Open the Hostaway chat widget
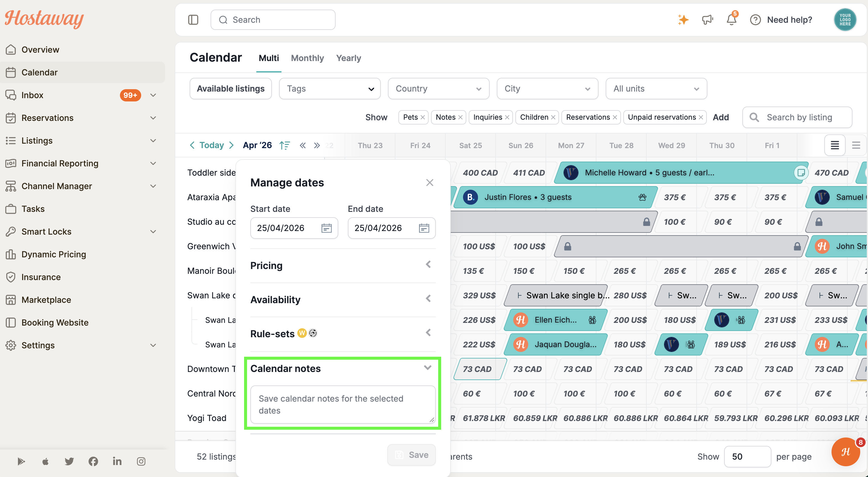 click(846, 452)
